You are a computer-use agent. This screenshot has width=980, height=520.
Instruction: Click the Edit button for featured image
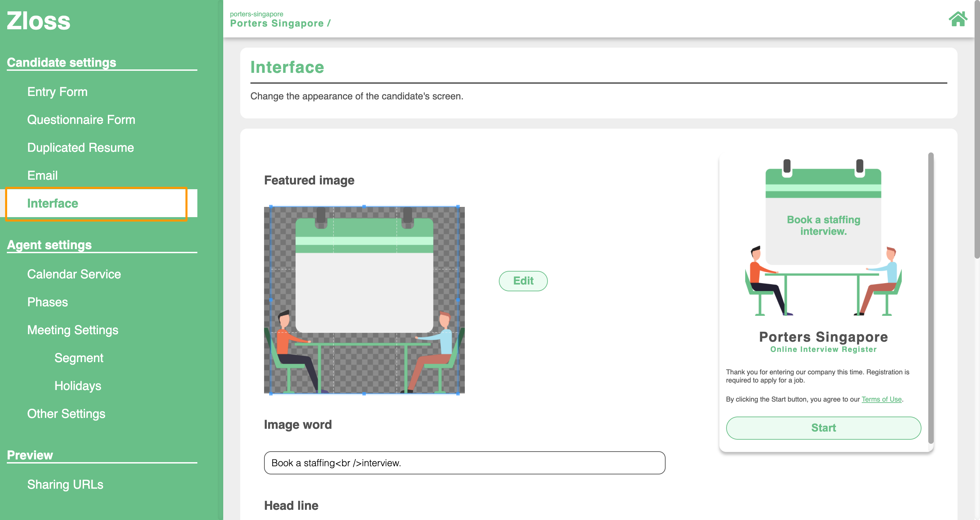(523, 281)
